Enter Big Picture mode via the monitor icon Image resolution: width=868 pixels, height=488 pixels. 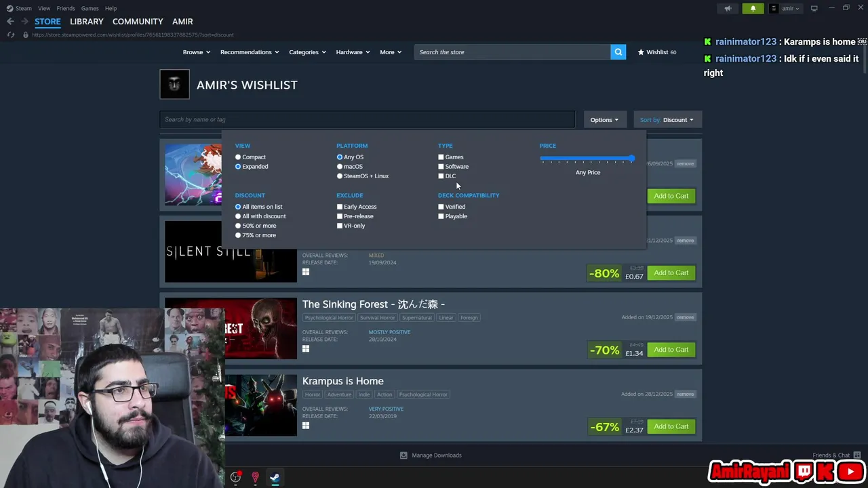[x=814, y=8]
